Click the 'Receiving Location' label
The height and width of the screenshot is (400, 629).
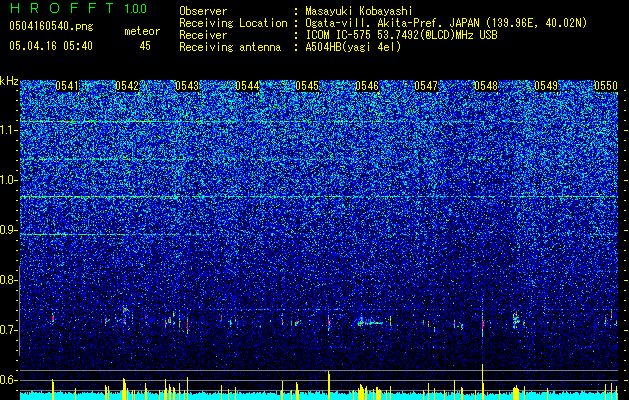[x=233, y=23]
